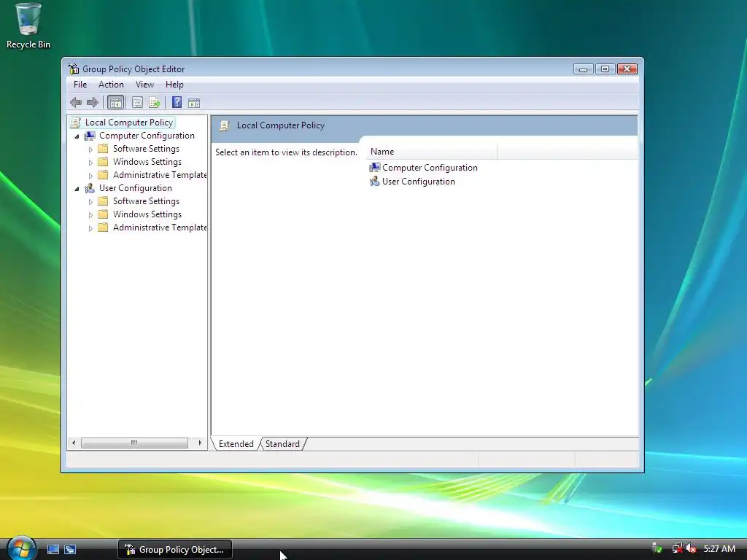747x560 pixels.
Task: Open Help via blue question-mark icon
Action: tap(177, 102)
